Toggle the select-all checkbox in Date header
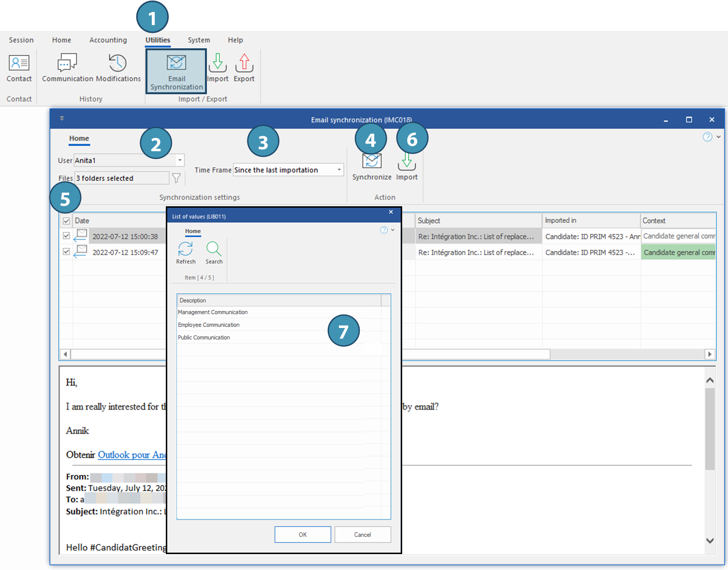 coord(66,221)
